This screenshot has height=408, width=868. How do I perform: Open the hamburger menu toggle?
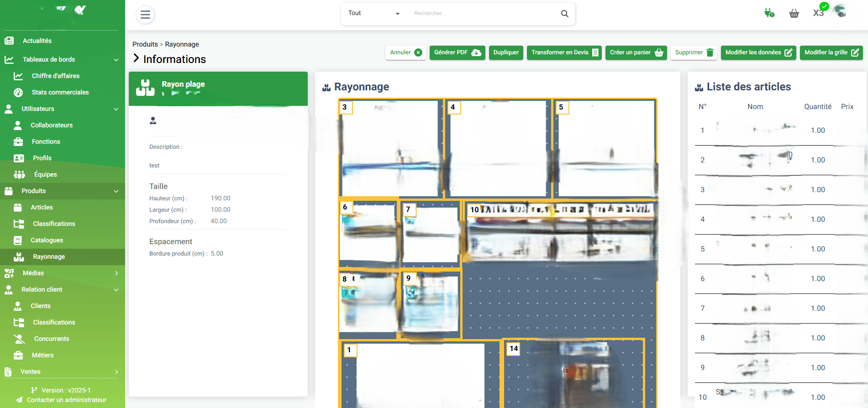(145, 15)
